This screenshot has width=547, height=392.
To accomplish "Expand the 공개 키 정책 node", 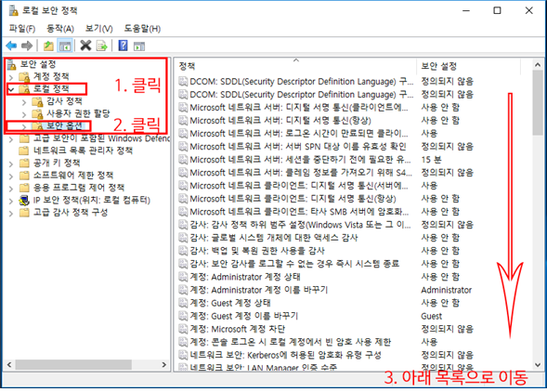I will pos(11,163).
